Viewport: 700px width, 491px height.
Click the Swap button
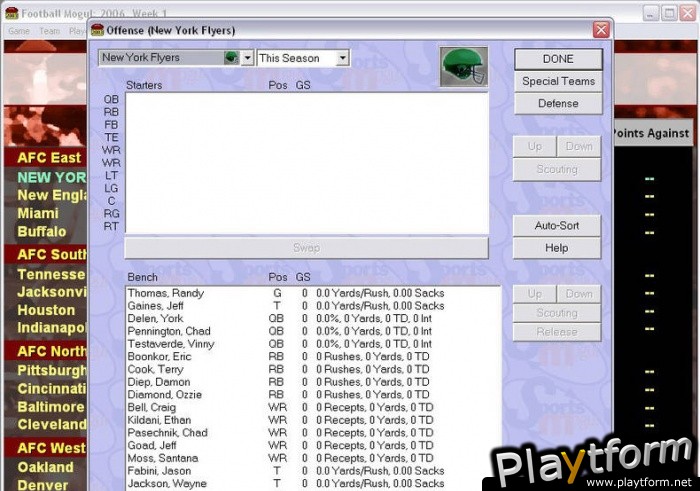click(306, 248)
